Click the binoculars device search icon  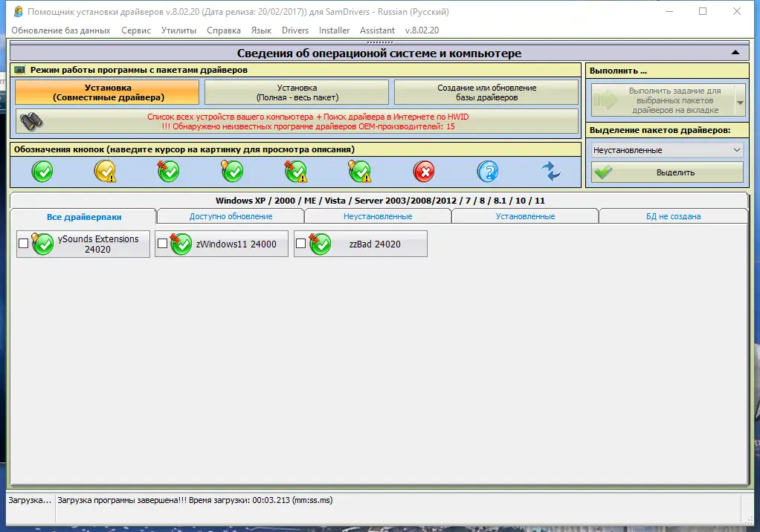32,122
